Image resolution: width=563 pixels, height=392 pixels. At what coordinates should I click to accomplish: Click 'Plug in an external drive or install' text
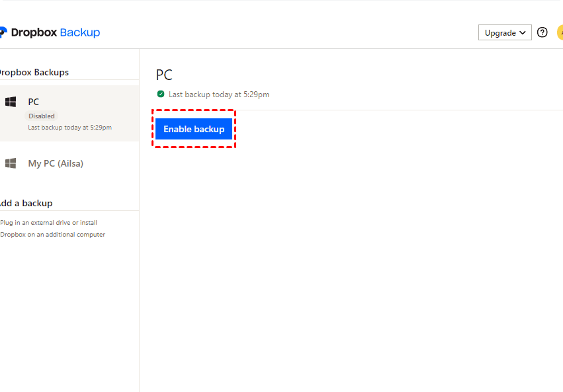[x=48, y=222]
